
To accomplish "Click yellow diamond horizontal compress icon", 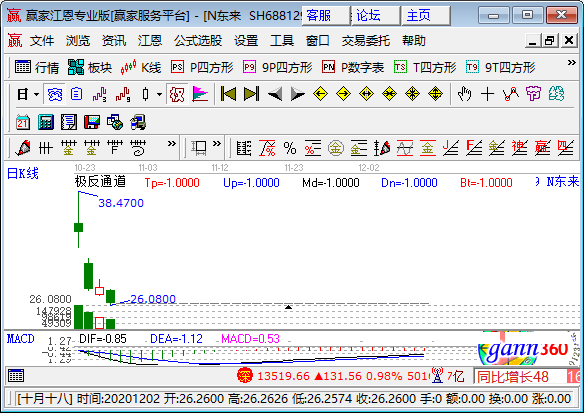I will tap(389, 94).
